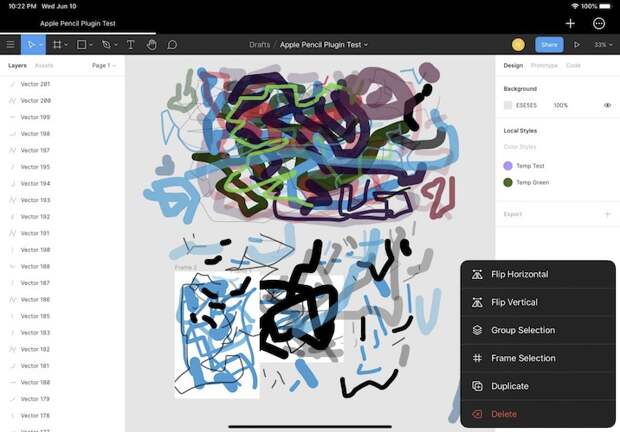The width and height of the screenshot is (620, 432).
Task: Open the yellow user avatar
Action: tap(518, 45)
